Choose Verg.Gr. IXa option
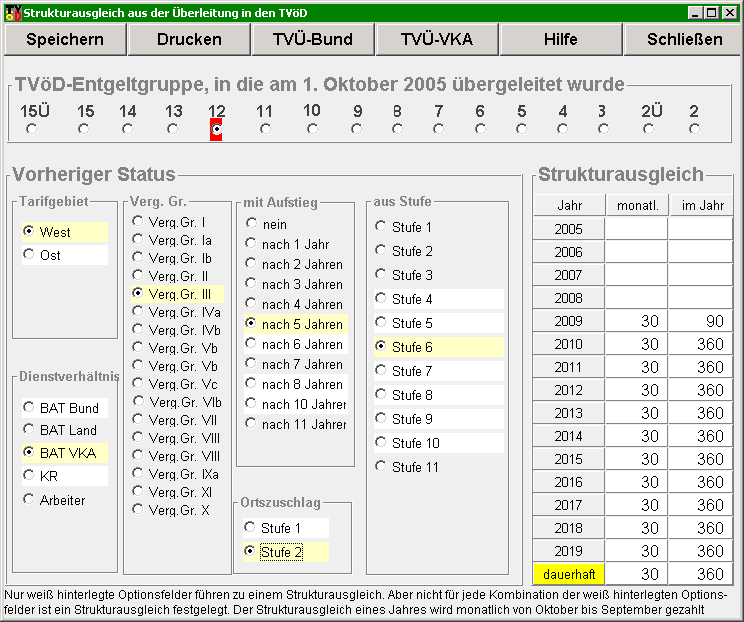The image size is (744, 622). point(176,474)
